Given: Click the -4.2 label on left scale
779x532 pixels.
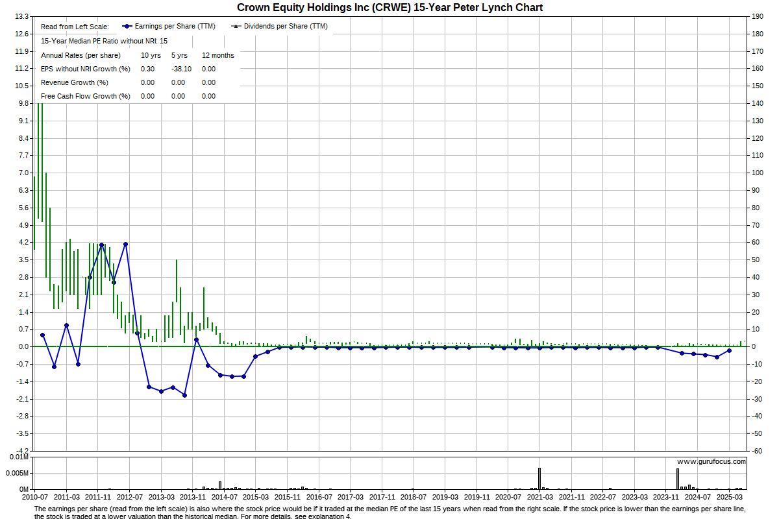Looking at the screenshot, I should coord(23,451).
